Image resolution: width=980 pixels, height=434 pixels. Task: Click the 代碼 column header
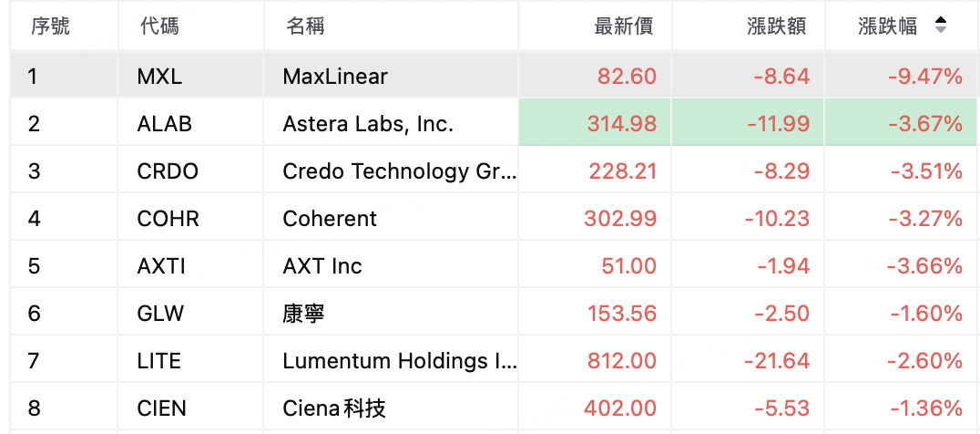click(159, 26)
